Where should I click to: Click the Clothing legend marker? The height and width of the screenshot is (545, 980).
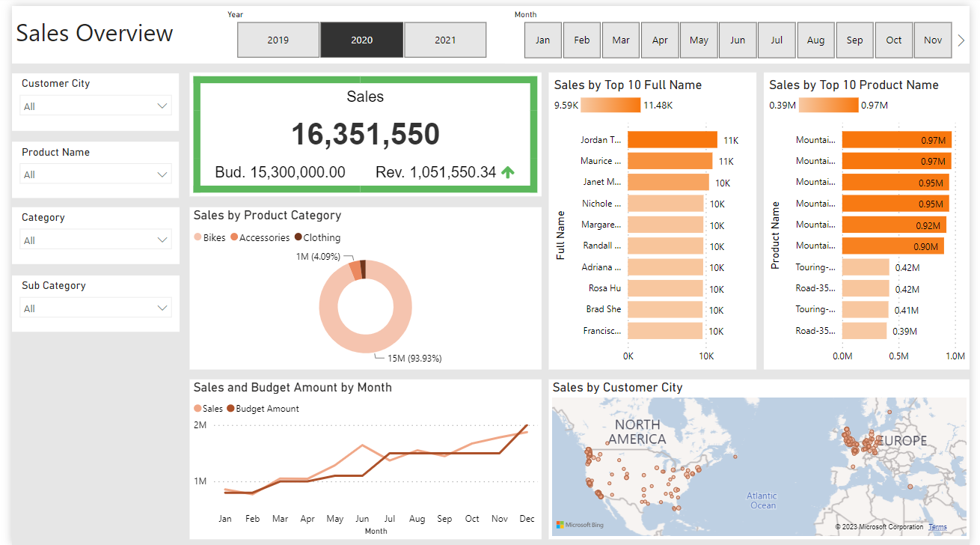[x=298, y=237]
